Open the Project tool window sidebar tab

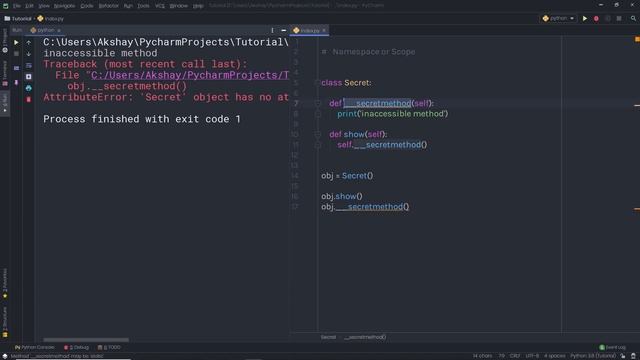coord(5,40)
